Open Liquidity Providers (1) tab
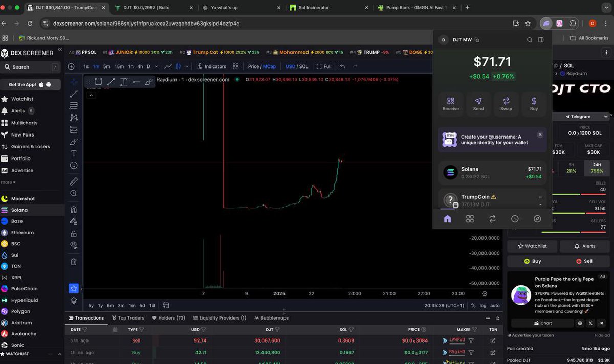The height and width of the screenshot is (364, 614). pyautogui.click(x=219, y=318)
